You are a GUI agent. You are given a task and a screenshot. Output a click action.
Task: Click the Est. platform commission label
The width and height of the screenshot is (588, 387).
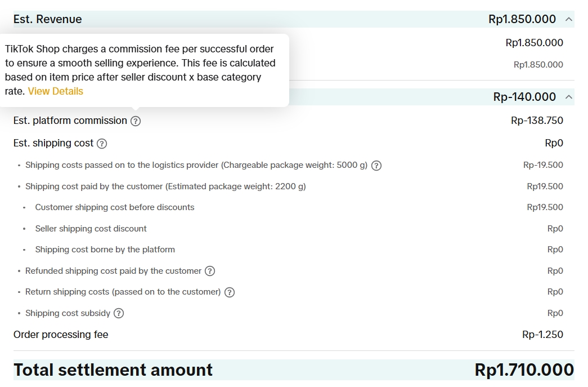pyautogui.click(x=70, y=121)
